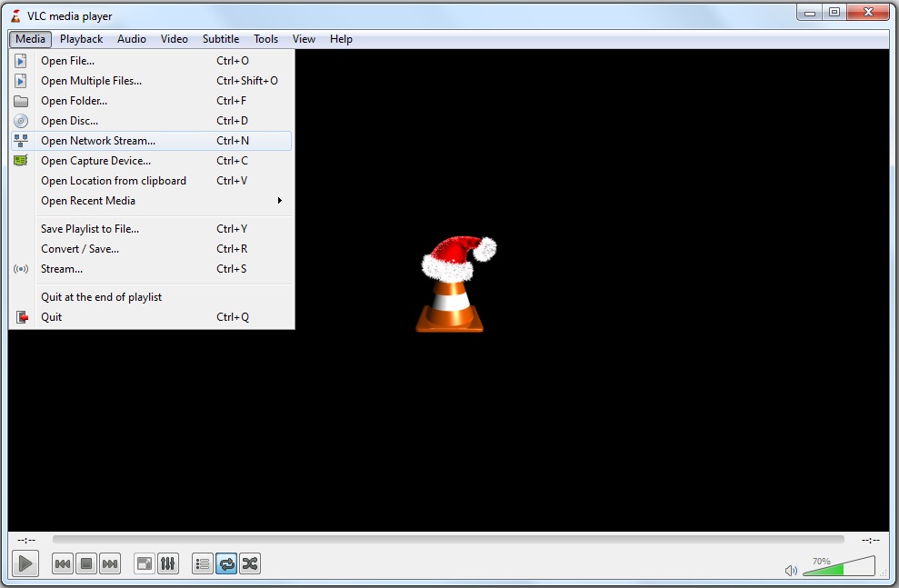The width and height of the screenshot is (899, 588).
Task: Click the remaining time label
Action: [870, 540]
